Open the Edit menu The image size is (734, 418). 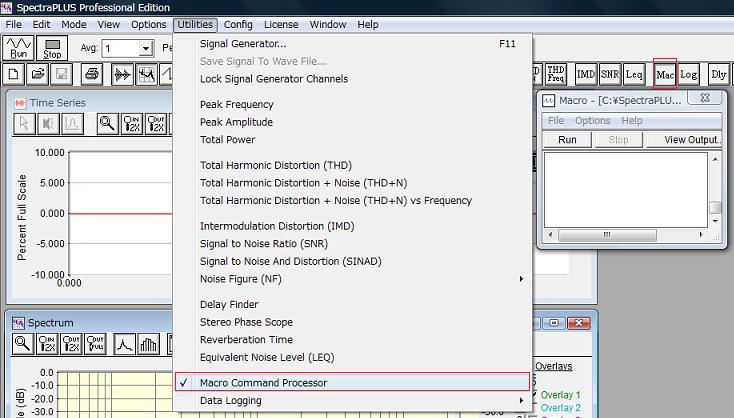point(41,24)
